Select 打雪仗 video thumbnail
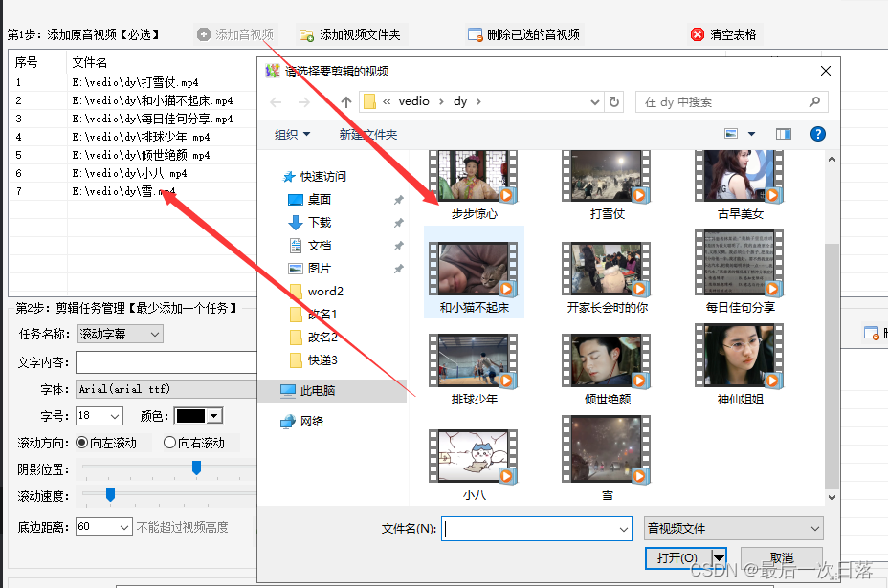Screen dimensions: 888x588 click(x=607, y=185)
